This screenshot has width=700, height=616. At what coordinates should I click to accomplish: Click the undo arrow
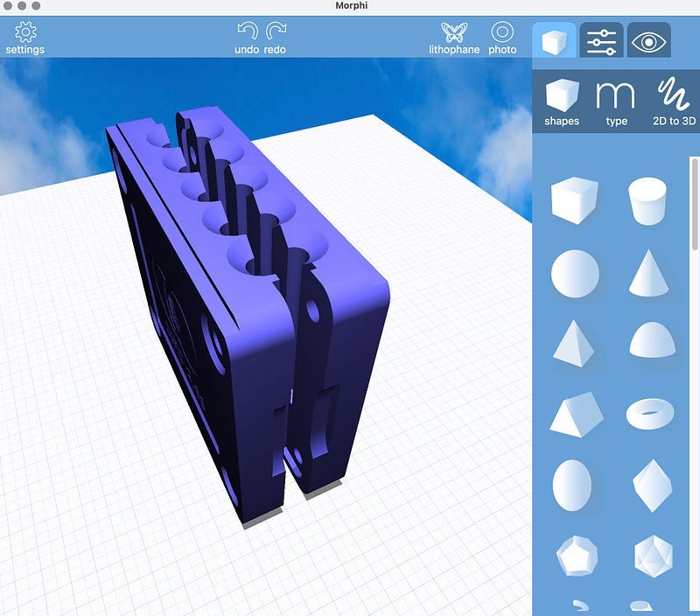pos(248,38)
